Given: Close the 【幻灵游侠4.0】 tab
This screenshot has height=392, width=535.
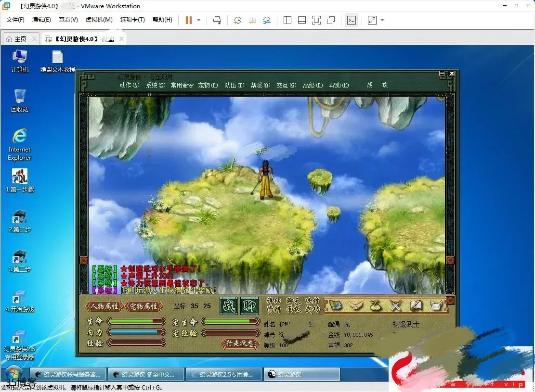Looking at the screenshot, I should pyautogui.click(x=121, y=39).
